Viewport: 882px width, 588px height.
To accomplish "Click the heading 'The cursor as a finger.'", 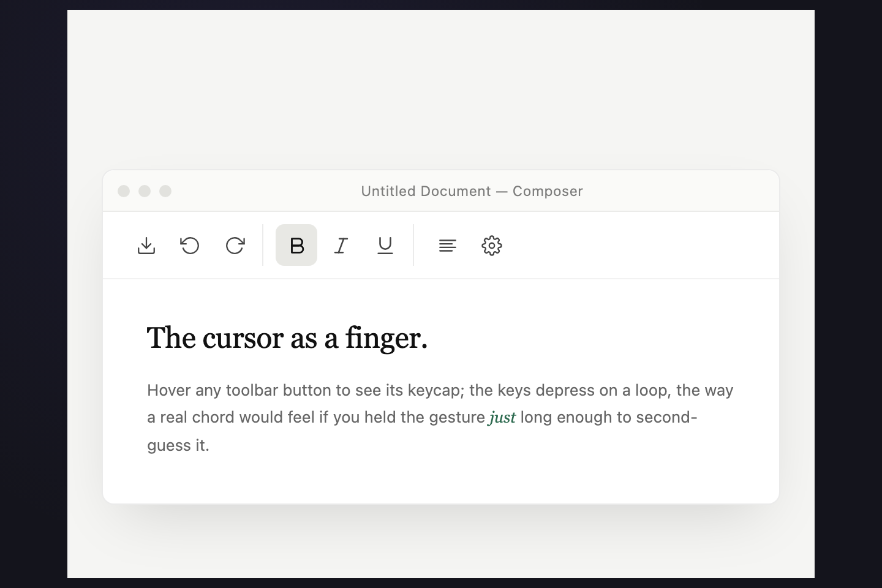I will [x=287, y=338].
